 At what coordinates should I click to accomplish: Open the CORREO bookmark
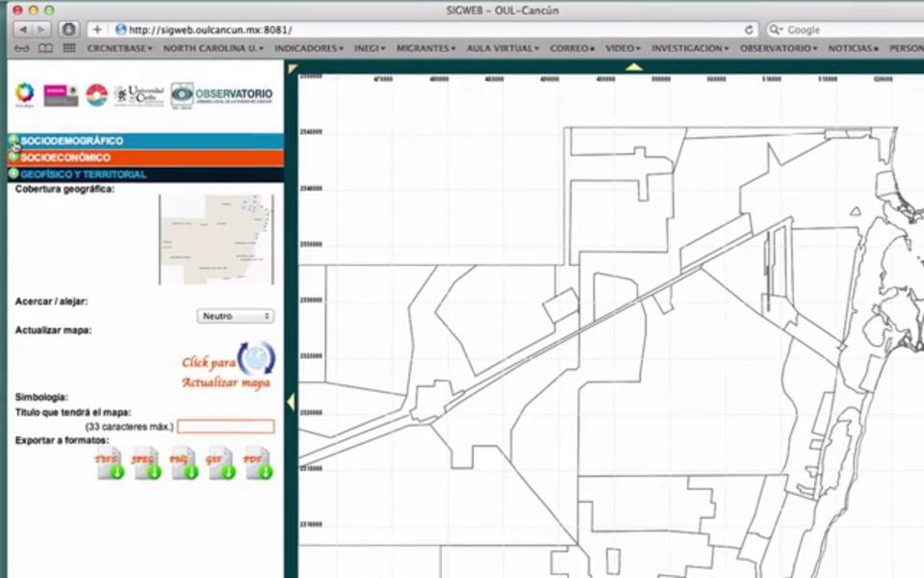(572, 49)
